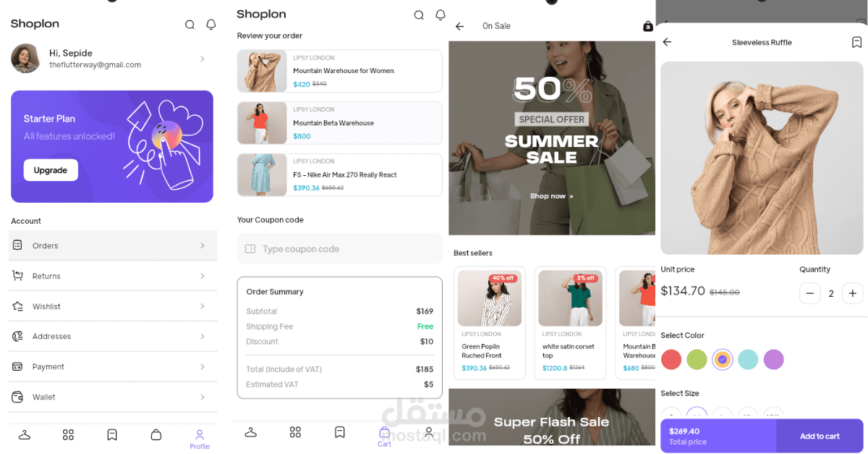The height and width of the screenshot is (454, 868).
Task: Open saved items on Profile screen navbar
Action: 112,434
